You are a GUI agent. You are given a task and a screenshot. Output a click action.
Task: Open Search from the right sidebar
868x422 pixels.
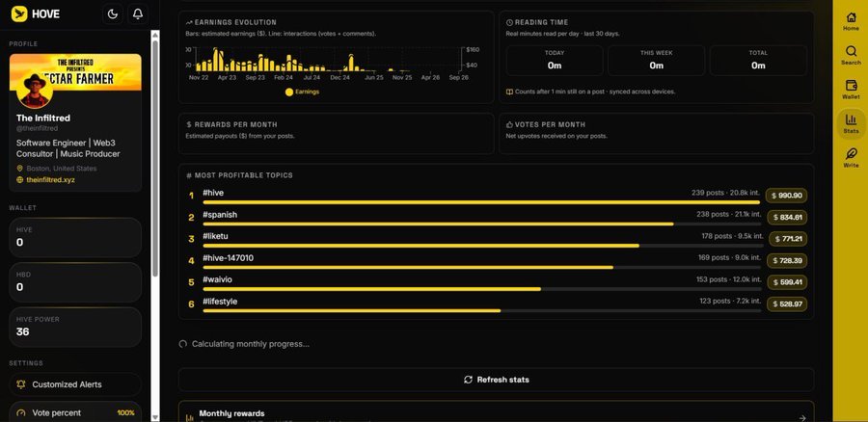(x=851, y=55)
